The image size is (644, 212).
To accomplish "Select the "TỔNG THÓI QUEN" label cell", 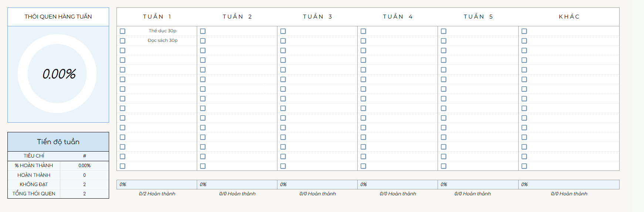I will (x=34, y=193).
